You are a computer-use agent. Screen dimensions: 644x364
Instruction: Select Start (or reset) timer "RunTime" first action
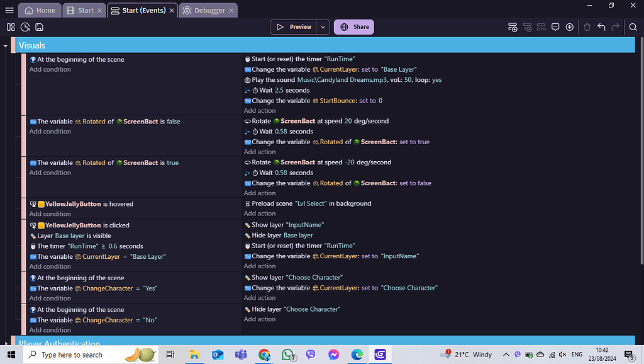[x=299, y=59]
